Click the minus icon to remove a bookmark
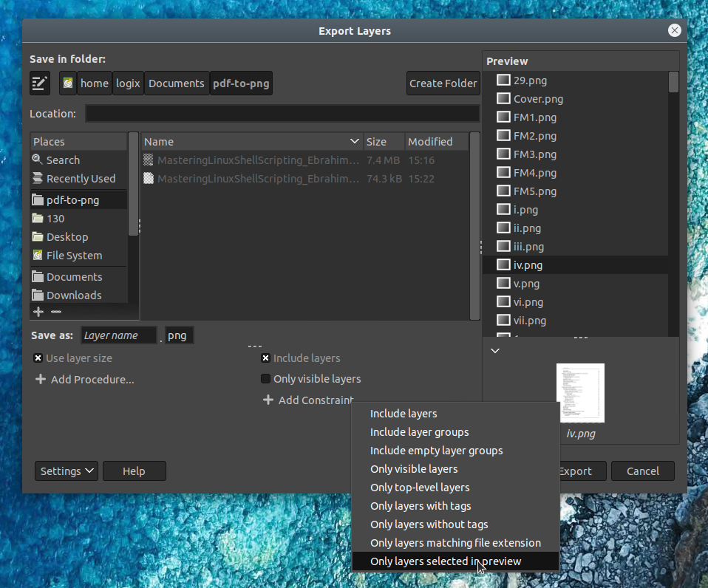Screen dimensions: 708x588 [57, 311]
